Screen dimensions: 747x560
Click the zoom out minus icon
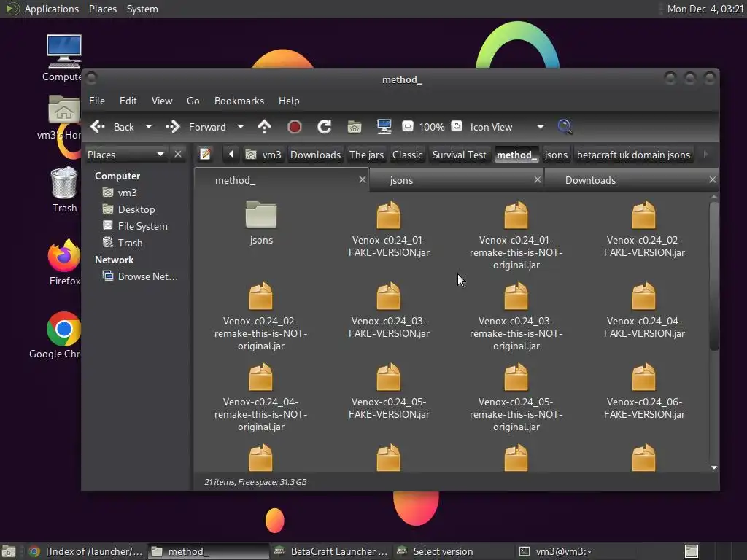click(408, 127)
